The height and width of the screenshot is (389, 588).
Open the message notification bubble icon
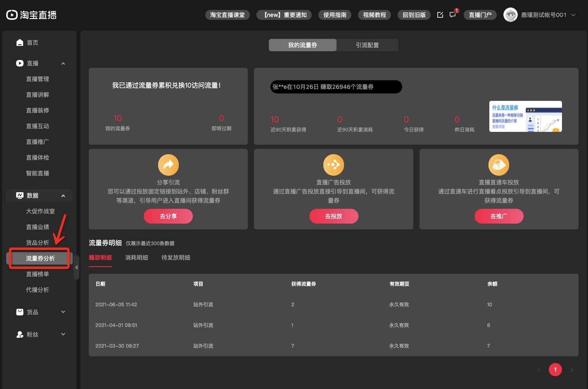(x=453, y=15)
